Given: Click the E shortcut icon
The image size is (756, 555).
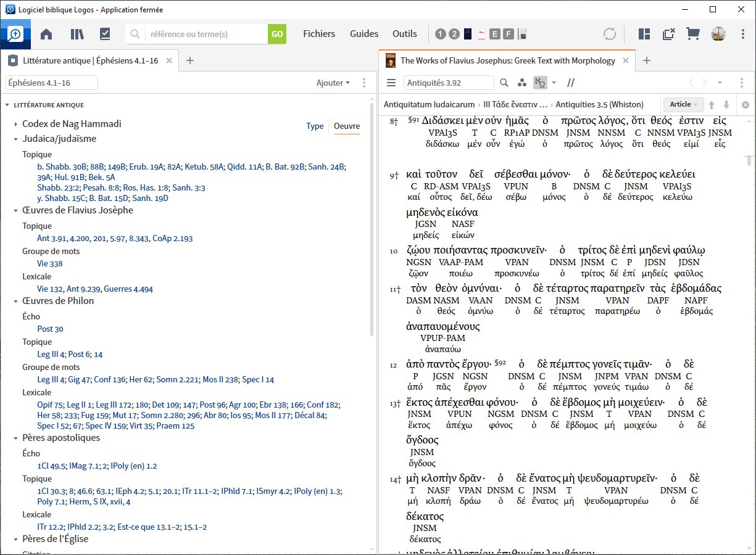Looking at the screenshot, I should tap(495, 34).
